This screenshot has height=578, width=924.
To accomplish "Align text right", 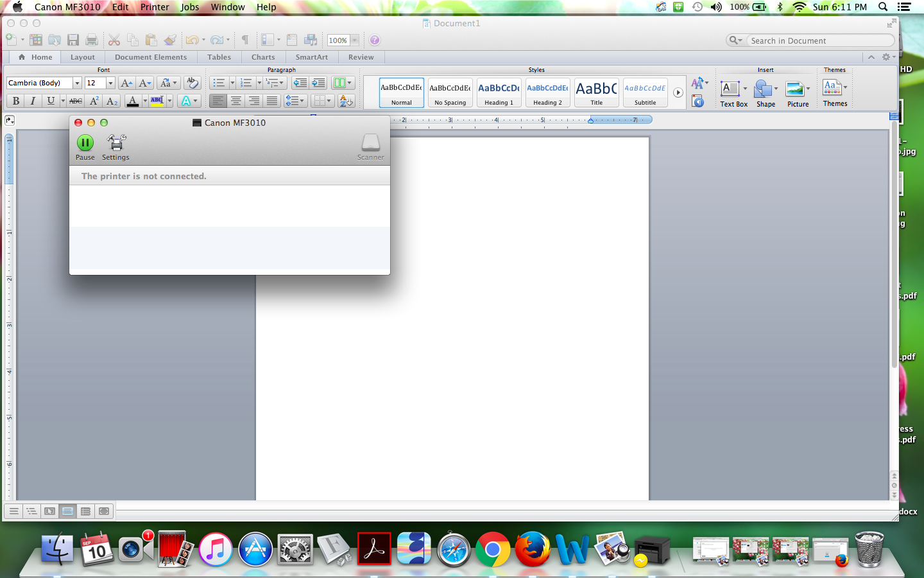I will point(254,101).
